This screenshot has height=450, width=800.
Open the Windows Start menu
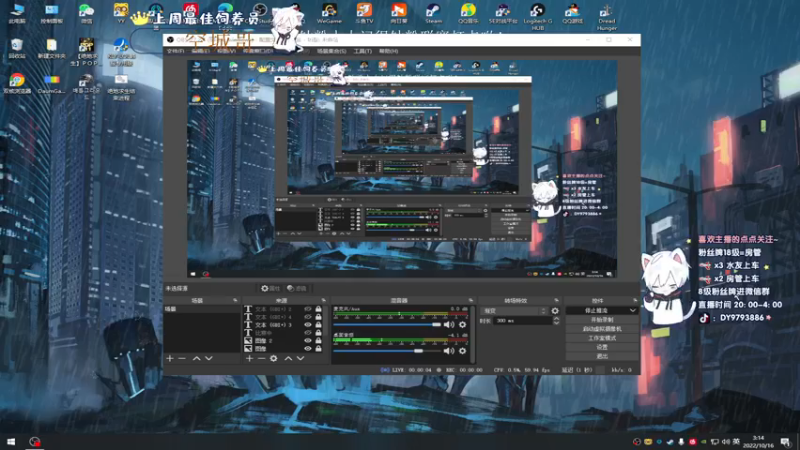coord(11,442)
